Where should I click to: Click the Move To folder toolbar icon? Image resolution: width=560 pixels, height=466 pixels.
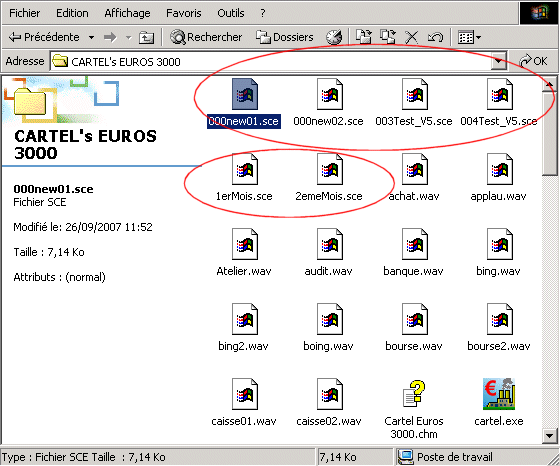364,36
